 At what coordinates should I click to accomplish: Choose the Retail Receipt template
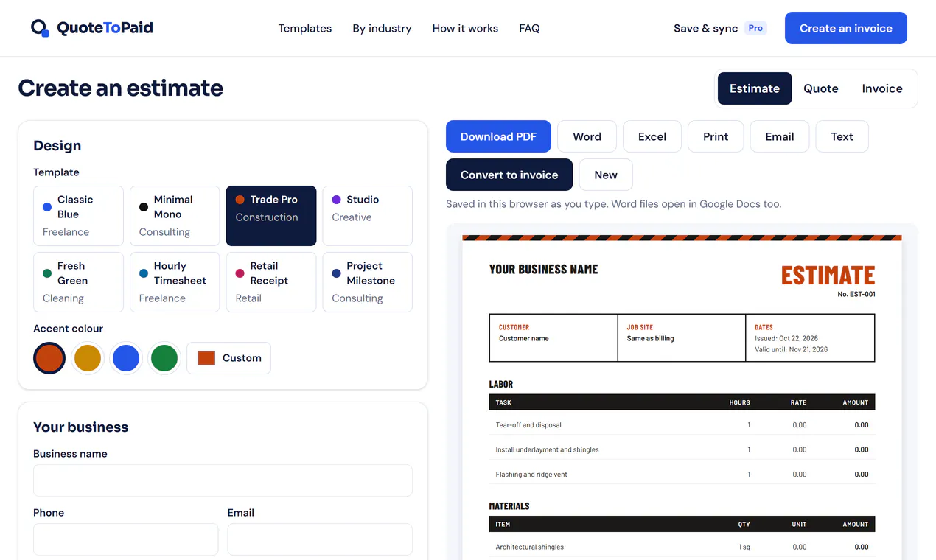271,282
